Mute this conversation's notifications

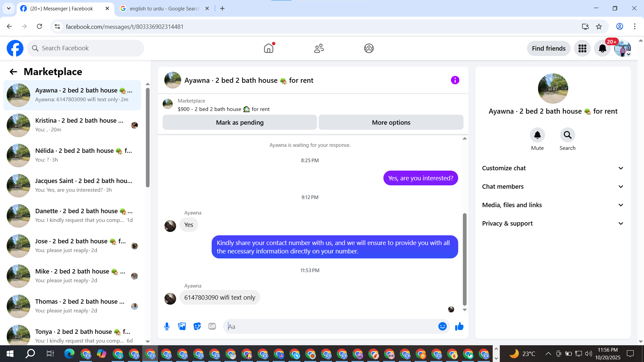[537, 135]
